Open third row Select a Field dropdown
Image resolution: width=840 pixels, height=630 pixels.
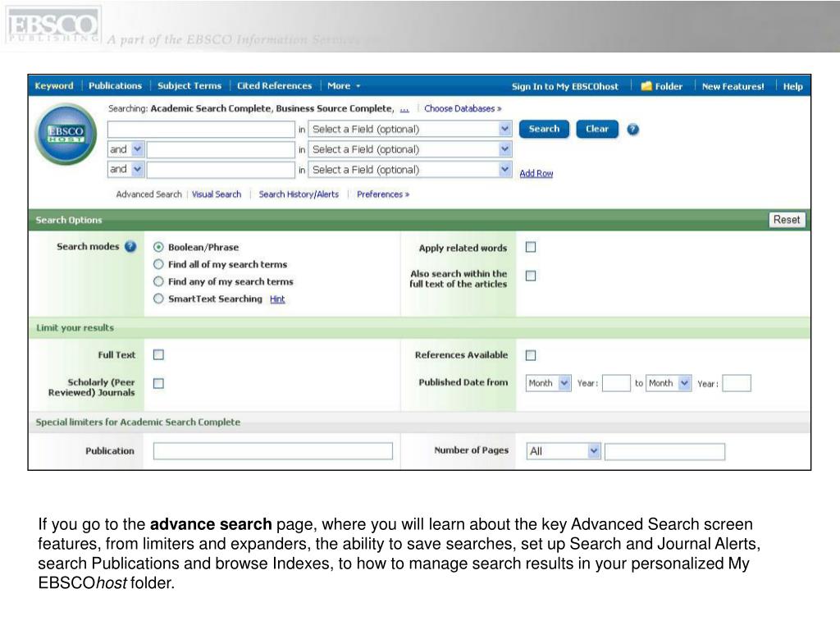[x=410, y=170]
